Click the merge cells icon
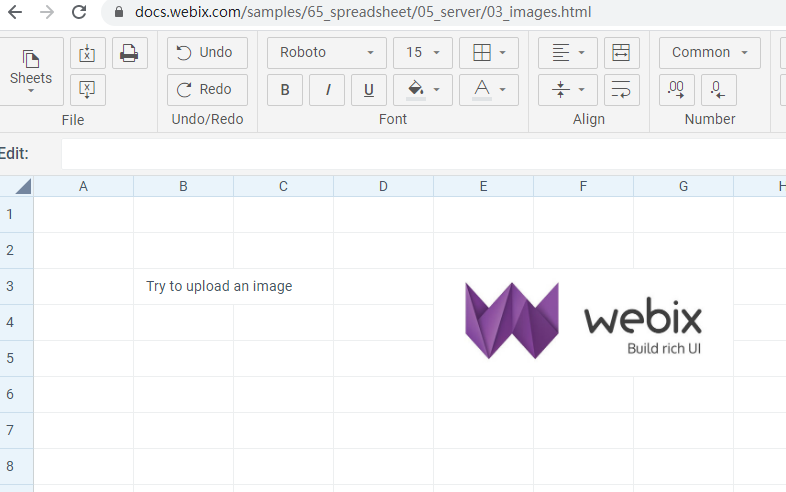 click(x=622, y=53)
